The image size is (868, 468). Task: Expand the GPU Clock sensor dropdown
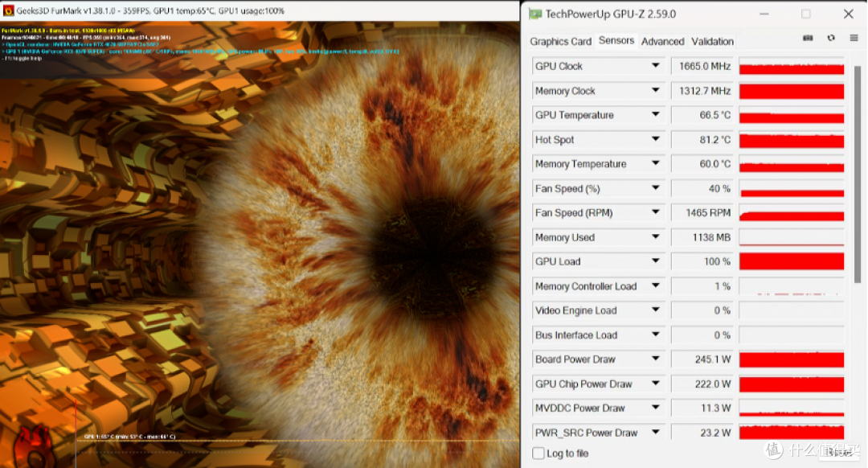coord(656,66)
